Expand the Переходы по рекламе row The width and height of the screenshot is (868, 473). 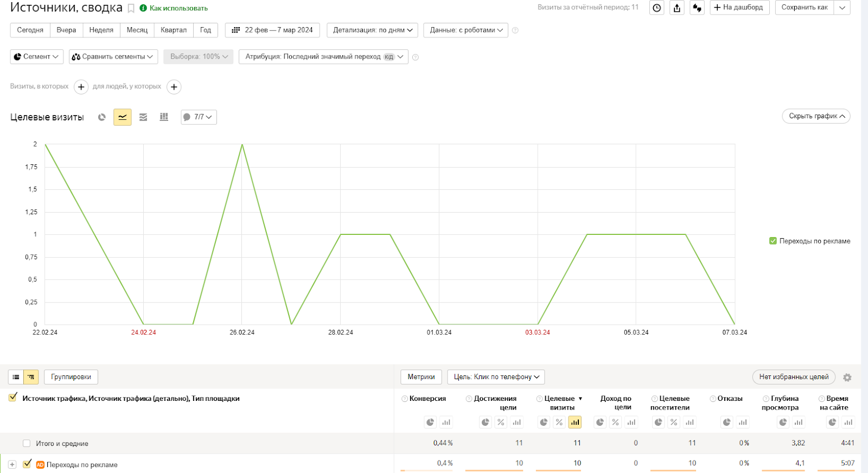click(12, 465)
